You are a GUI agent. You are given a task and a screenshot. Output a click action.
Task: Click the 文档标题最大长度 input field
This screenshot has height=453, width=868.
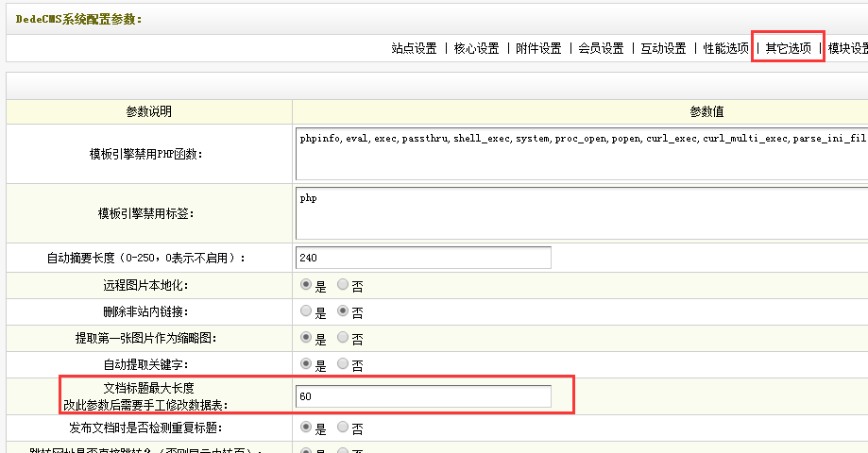423,396
